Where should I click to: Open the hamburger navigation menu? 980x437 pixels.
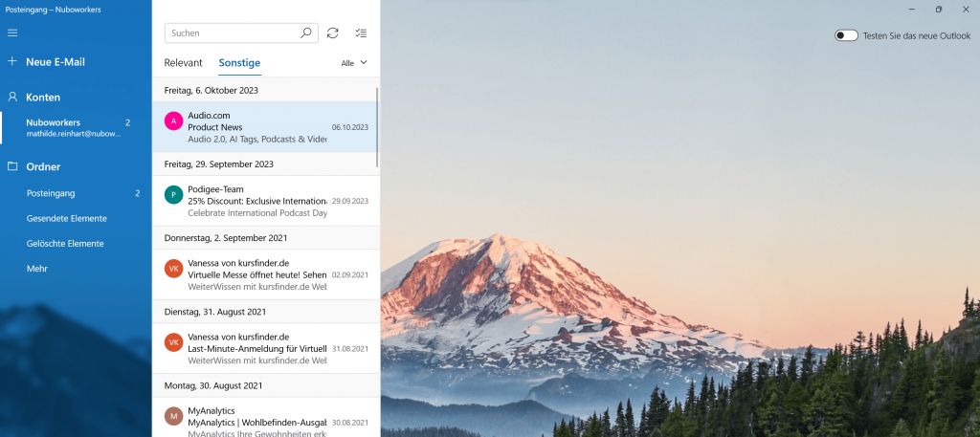(x=12, y=33)
